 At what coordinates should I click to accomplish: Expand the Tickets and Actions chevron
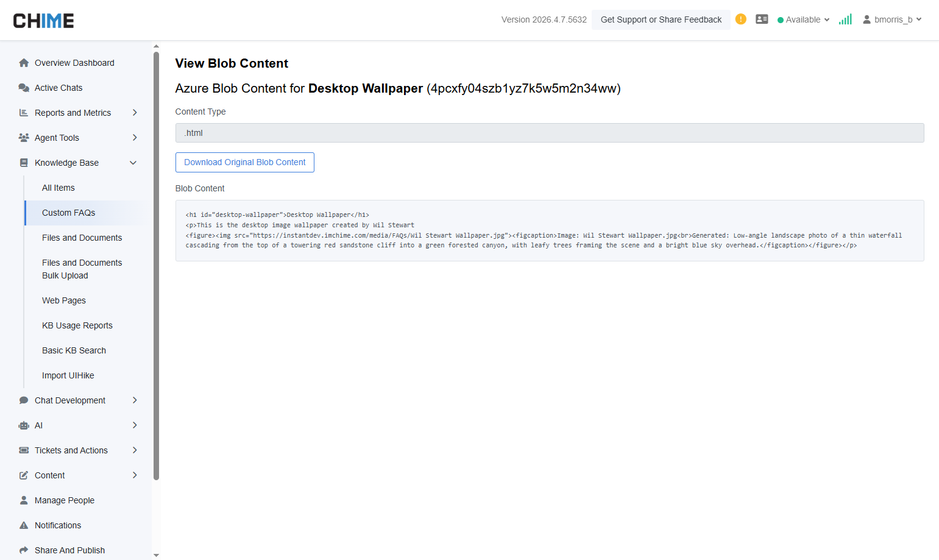[135, 450]
